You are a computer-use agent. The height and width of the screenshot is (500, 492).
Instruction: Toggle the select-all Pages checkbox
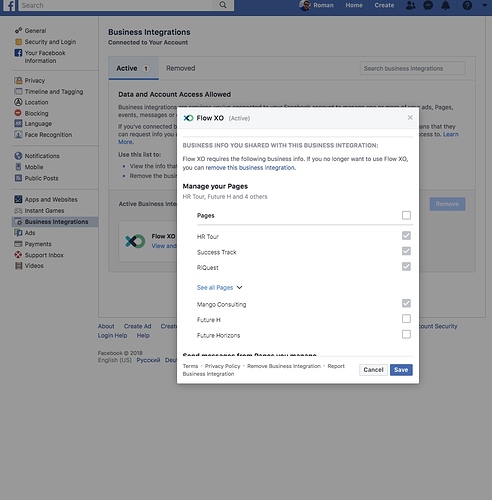click(x=406, y=215)
